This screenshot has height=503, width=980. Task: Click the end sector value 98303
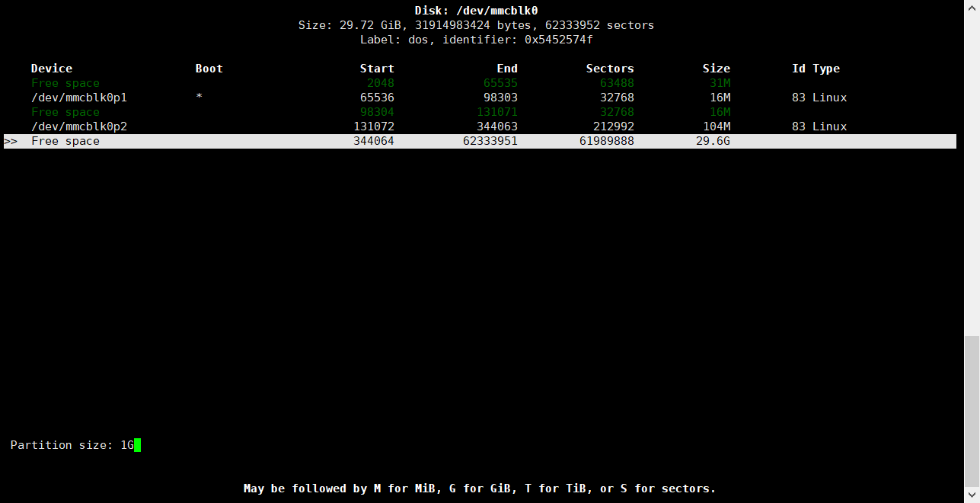click(x=500, y=98)
